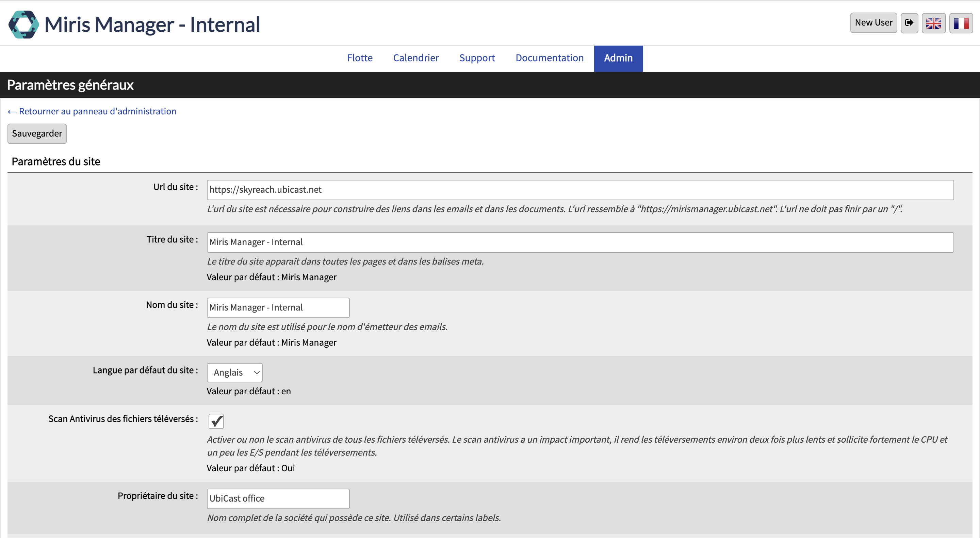Switch language with the UK flag
The height and width of the screenshot is (538, 980).
pyautogui.click(x=934, y=23)
